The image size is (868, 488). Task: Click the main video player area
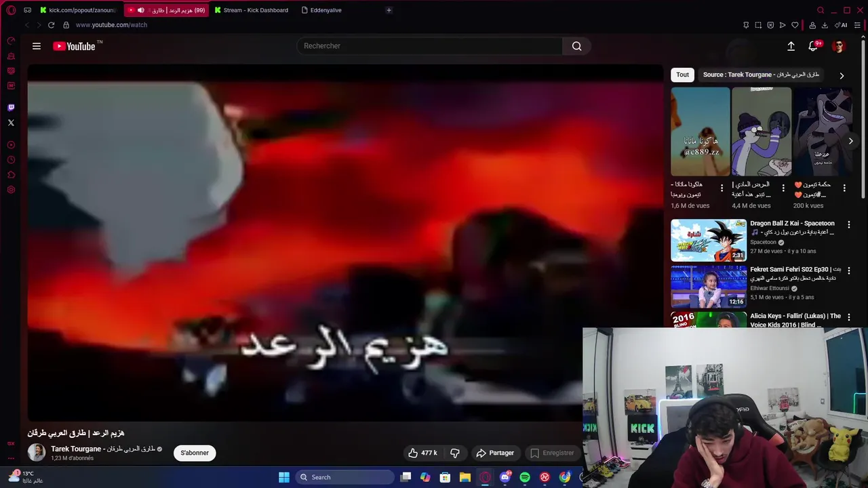(x=345, y=243)
